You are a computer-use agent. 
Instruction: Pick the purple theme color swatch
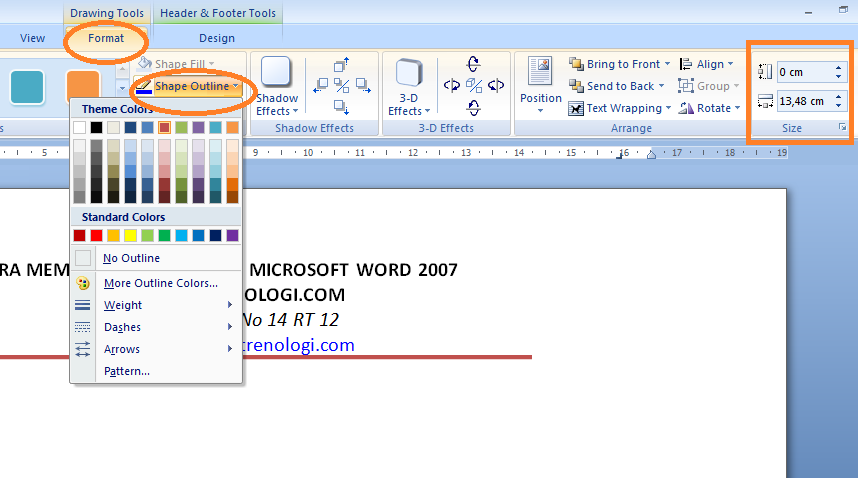[198, 127]
